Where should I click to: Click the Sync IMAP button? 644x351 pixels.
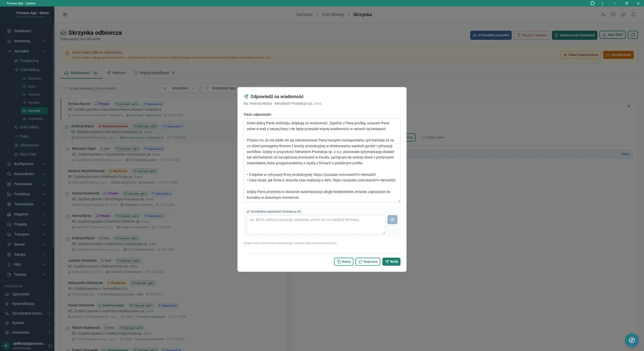pyautogui.click(x=613, y=35)
